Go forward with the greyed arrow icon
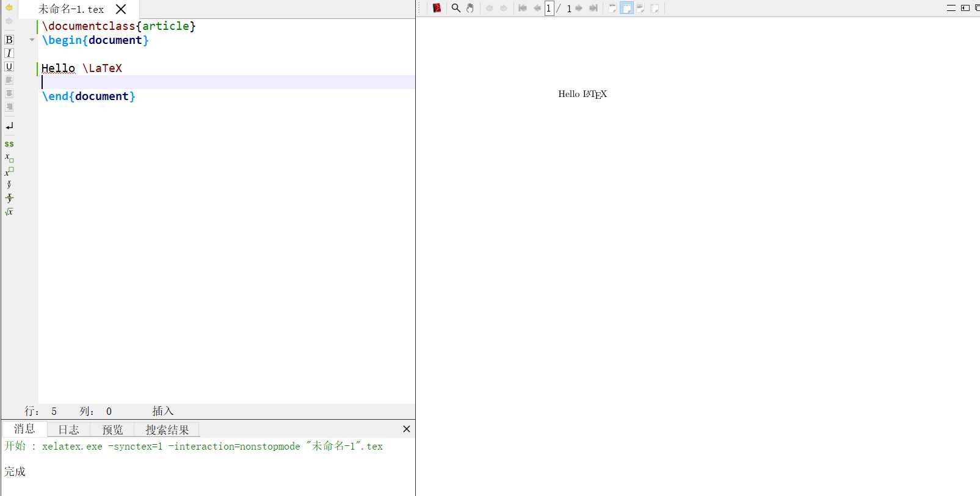 click(x=9, y=21)
